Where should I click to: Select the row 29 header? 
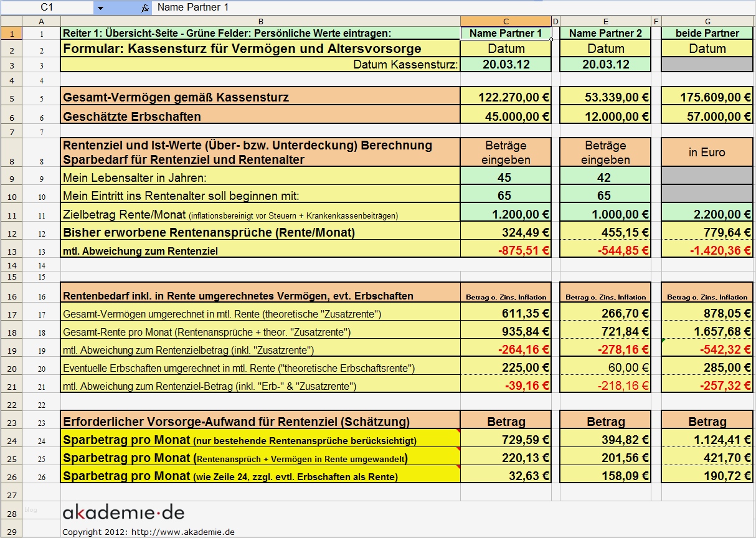pos(11,531)
